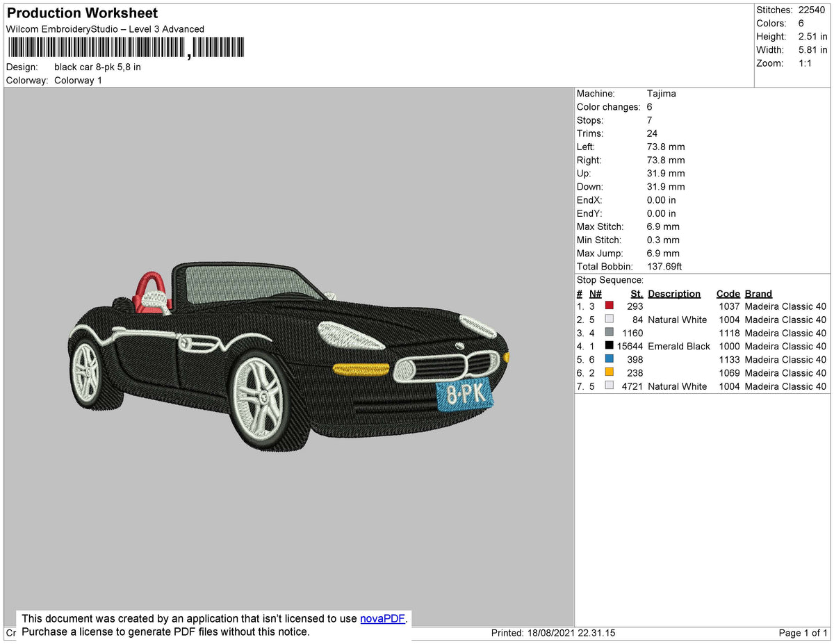The height and width of the screenshot is (644, 834).
Task: Click the Brand column header
Action: (x=758, y=294)
